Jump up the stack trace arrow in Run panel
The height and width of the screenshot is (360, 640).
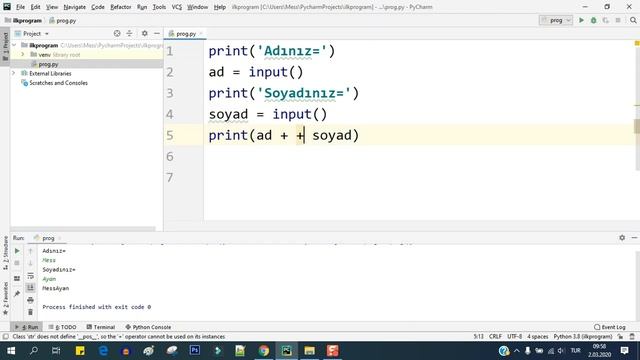[30, 251]
